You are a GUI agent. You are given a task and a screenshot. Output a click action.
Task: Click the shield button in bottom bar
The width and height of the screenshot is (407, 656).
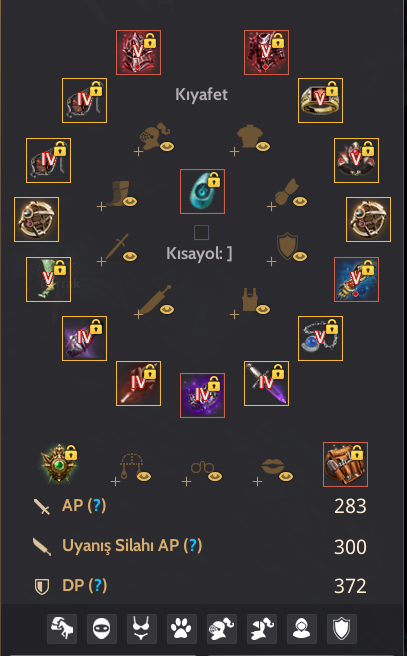pos(342,628)
